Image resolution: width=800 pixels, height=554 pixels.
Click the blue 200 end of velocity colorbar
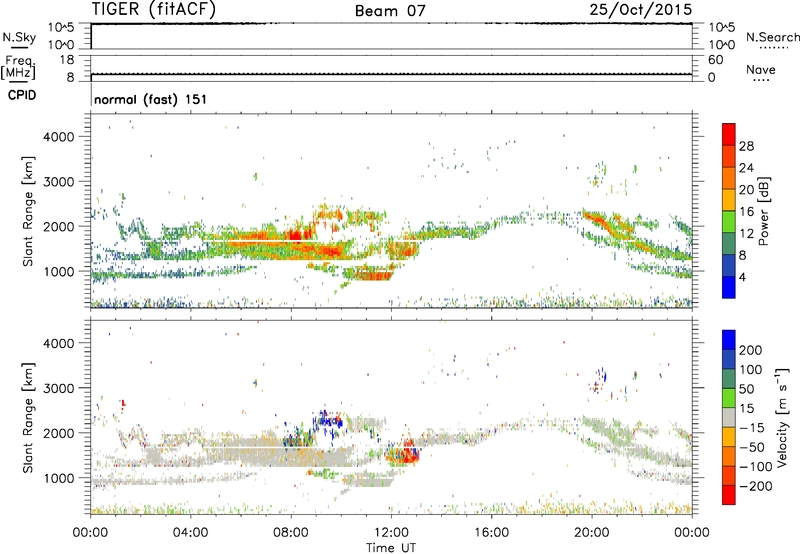coord(729,340)
